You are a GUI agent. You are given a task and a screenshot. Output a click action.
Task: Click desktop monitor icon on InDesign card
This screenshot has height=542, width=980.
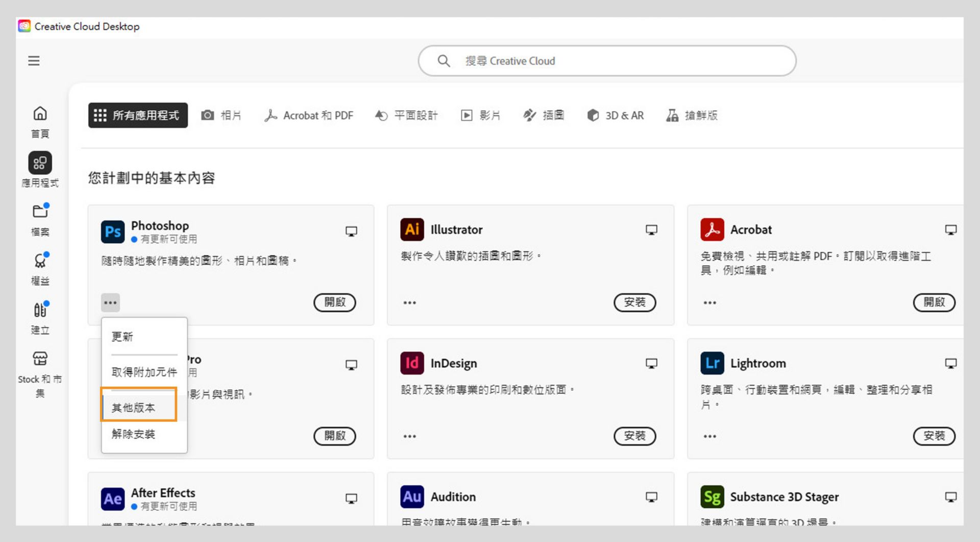[x=651, y=364]
